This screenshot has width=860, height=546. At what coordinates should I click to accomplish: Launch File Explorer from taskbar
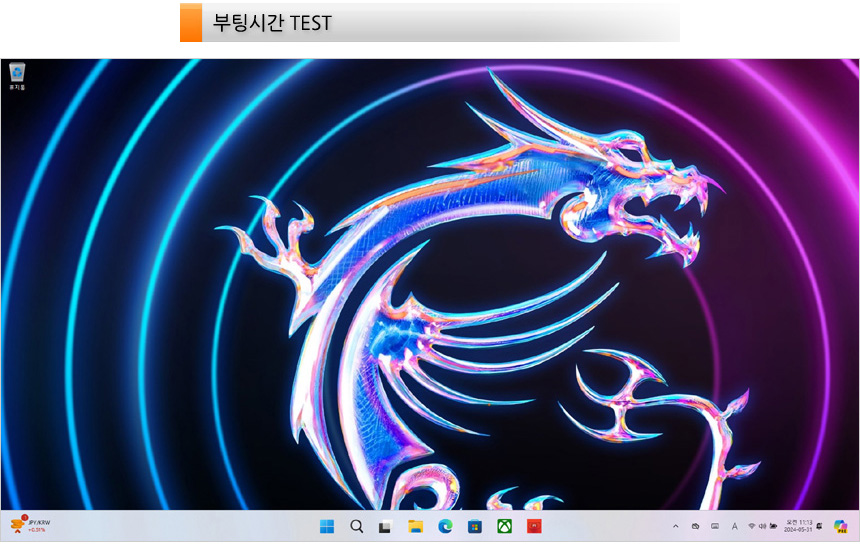click(415, 527)
